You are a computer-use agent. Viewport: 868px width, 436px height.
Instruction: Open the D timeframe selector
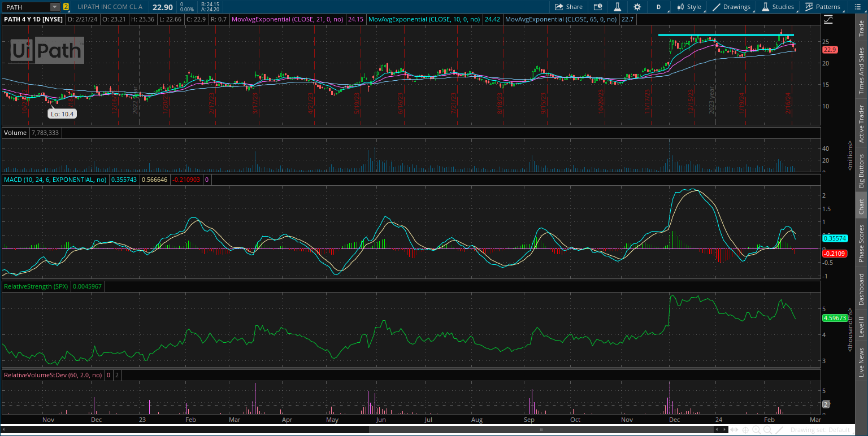[x=658, y=7]
